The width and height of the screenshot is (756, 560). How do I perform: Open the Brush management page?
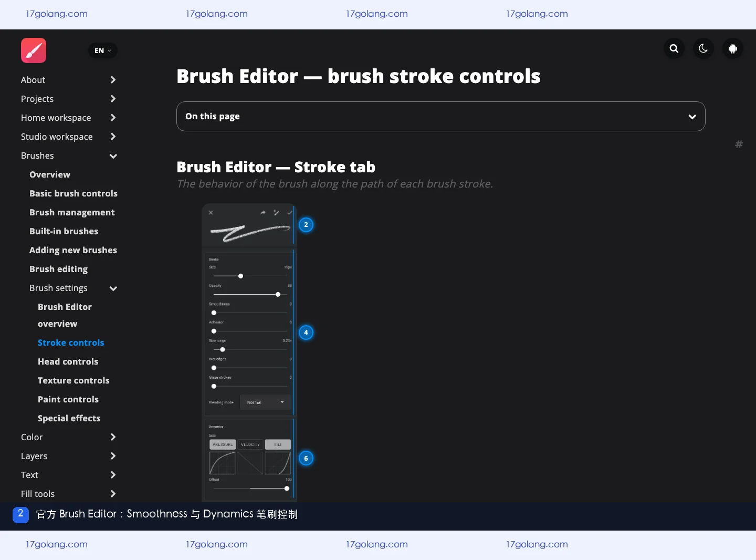coord(72,212)
